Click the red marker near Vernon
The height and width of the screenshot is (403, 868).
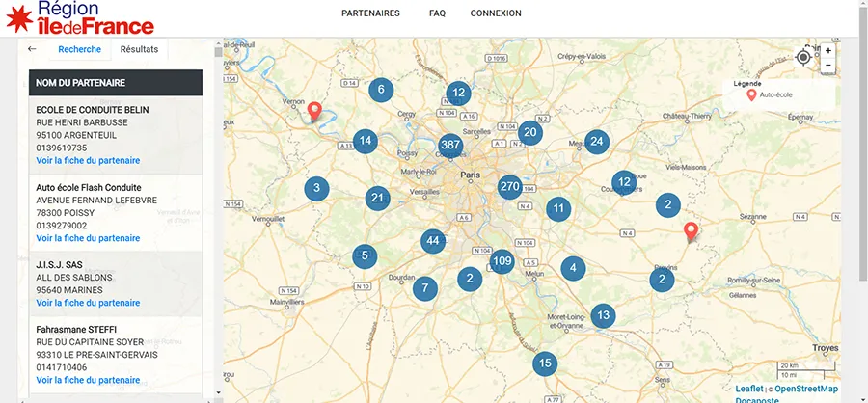point(313,111)
